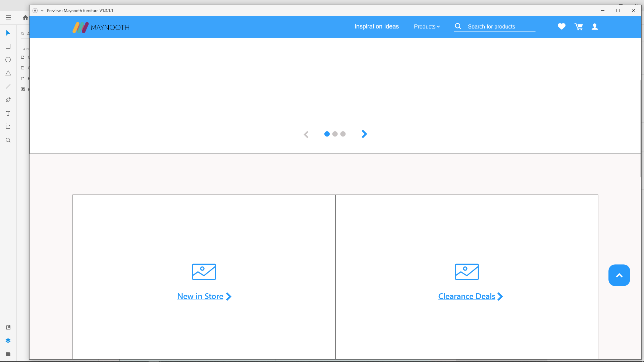Click the Inspiration Ideas menu item

377,26
